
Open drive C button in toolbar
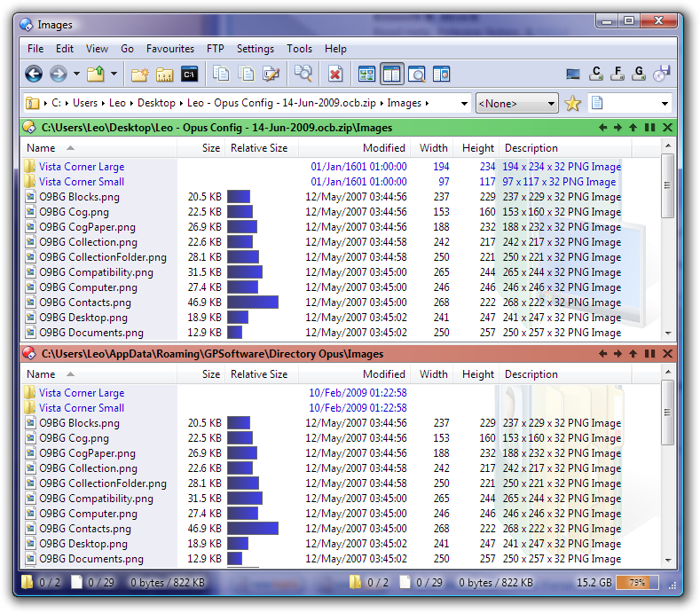(x=596, y=75)
